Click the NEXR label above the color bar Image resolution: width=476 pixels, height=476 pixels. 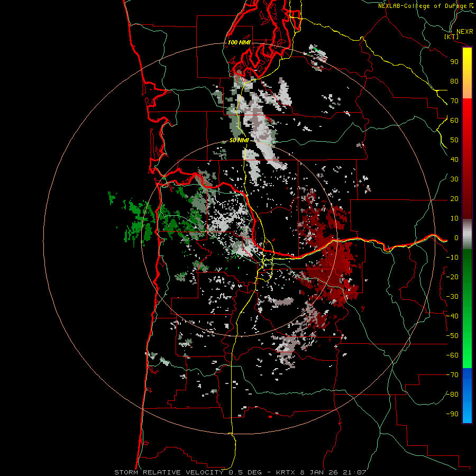(464, 31)
